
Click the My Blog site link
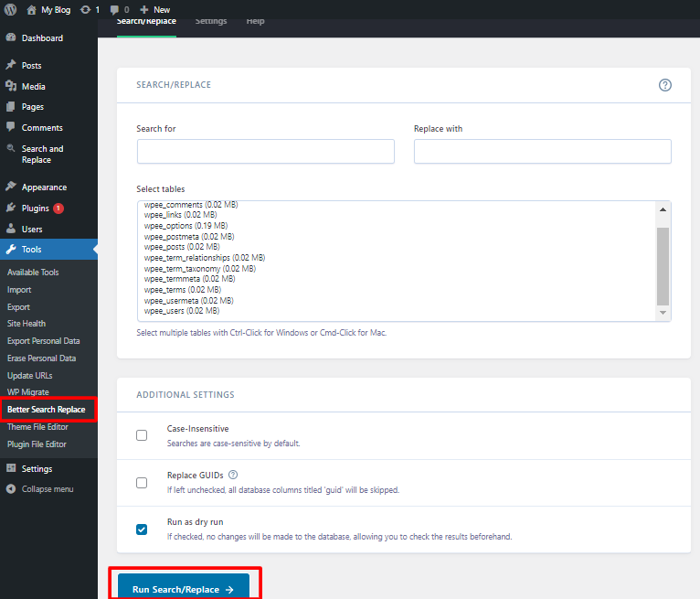point(56,10)
